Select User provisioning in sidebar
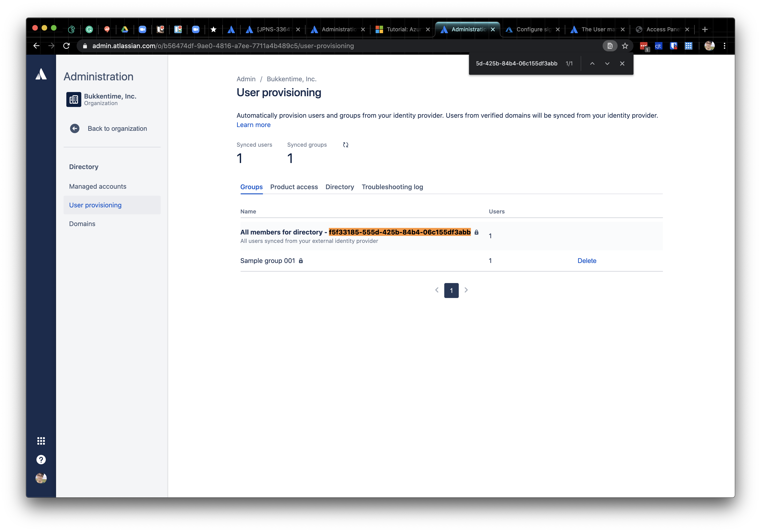 pos(112,205)
